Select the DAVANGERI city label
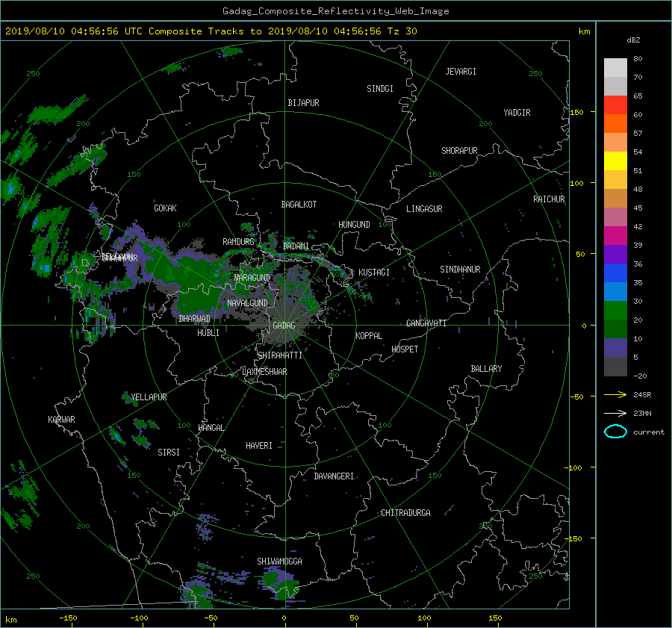672x628 pixels. (334, 476)
